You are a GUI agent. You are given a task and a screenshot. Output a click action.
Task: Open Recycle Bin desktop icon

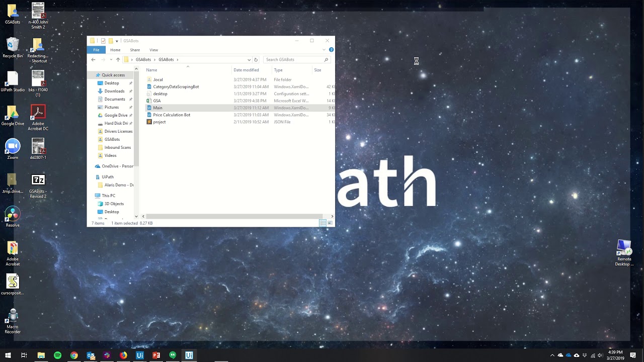(x=13, y=48)
